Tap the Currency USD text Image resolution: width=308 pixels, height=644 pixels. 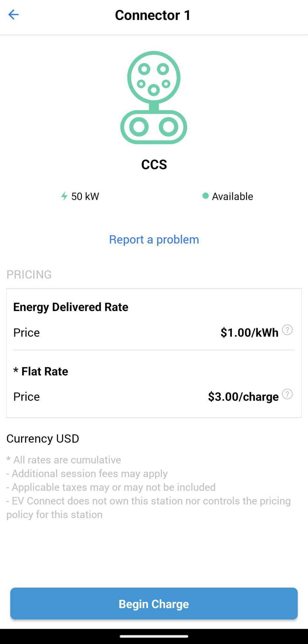pos(43,439)
